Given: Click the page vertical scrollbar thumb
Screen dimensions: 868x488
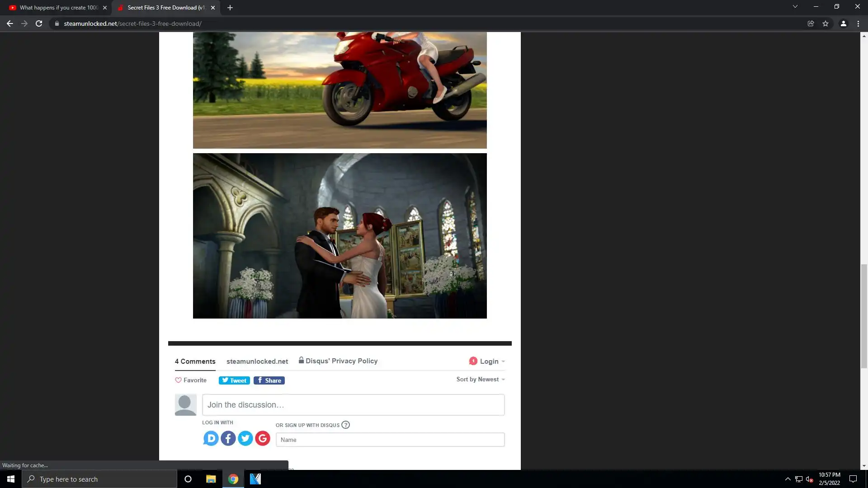Looking at the screenshot, I should 864,316.
